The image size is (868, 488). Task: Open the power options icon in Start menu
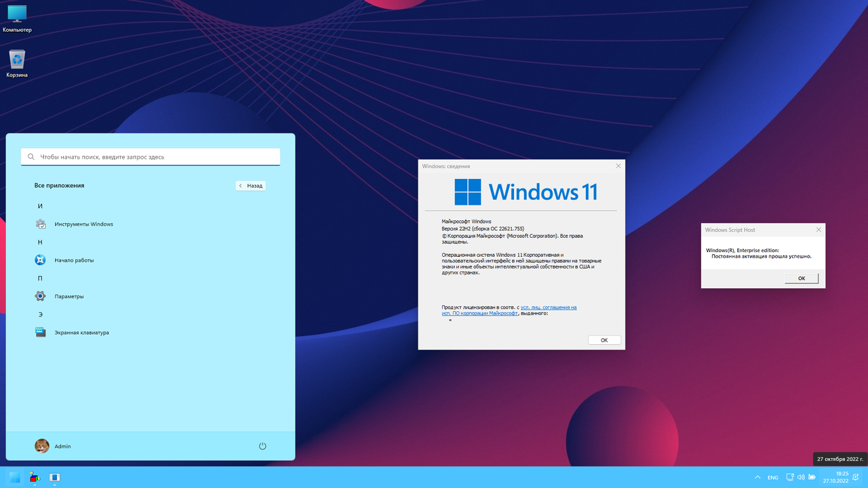[x=262, y=446]
